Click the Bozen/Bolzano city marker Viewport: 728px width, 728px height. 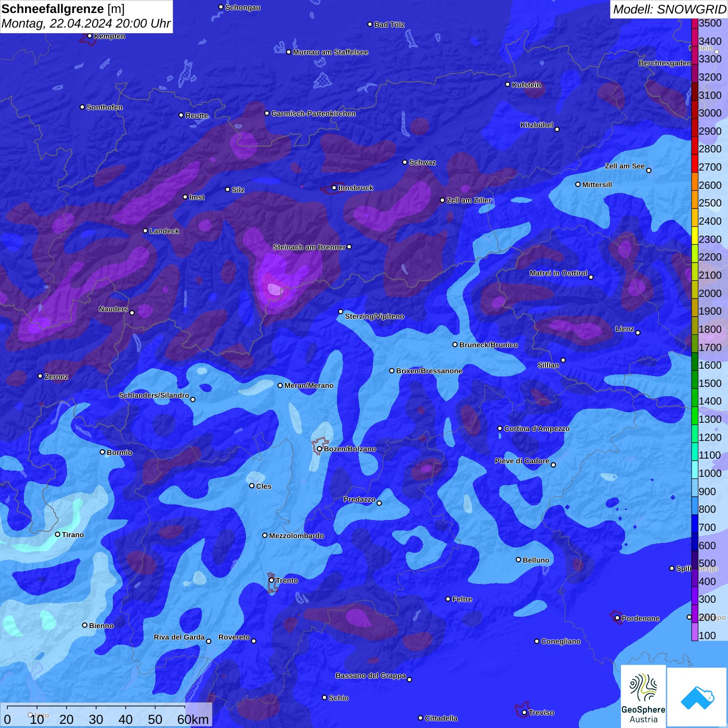click(319, 449)
